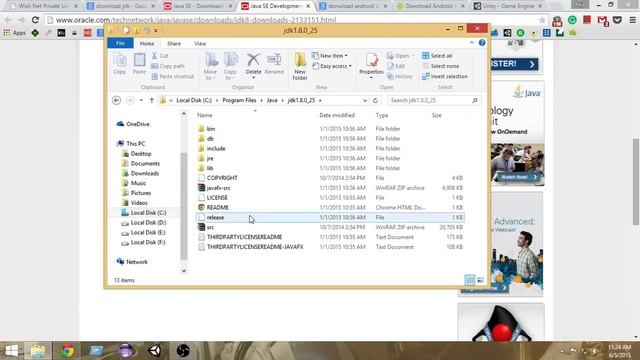
Task: Switch to the Share ribbon tab
Action: [174, 43]
